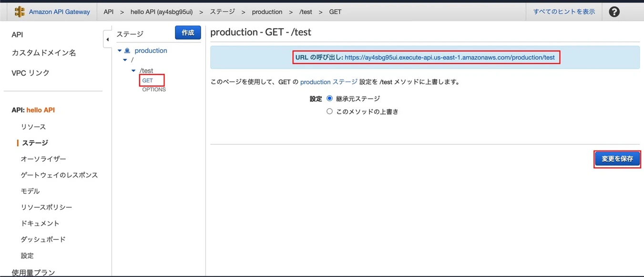This screenshot has width=644, height=277.
Task: Open すべてのヒントを表示 link
Action: (x=564, y=12)
